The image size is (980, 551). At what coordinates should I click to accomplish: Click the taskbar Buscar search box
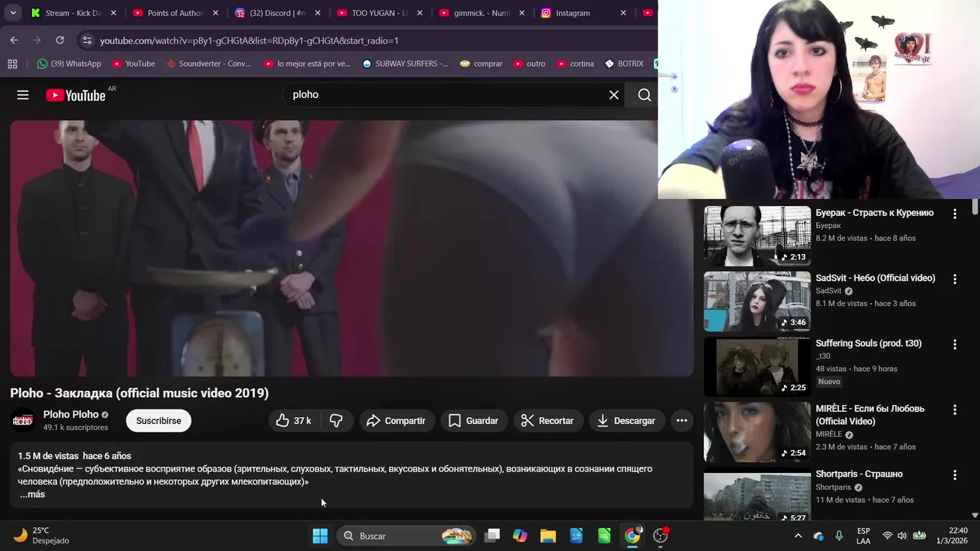[406, 536]
